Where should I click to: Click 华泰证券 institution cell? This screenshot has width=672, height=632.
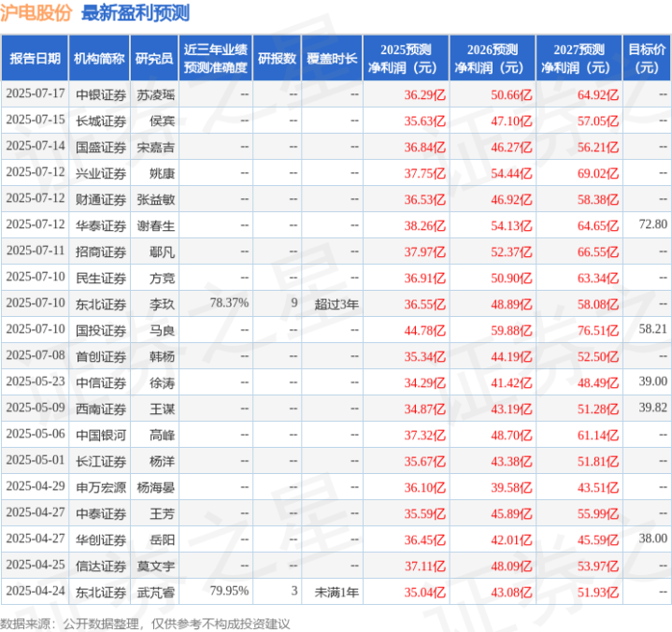[x=101, y=225]
